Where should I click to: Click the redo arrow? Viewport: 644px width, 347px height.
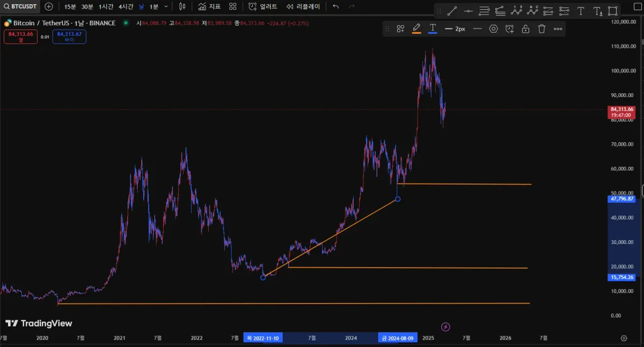[x=352, y=6]
